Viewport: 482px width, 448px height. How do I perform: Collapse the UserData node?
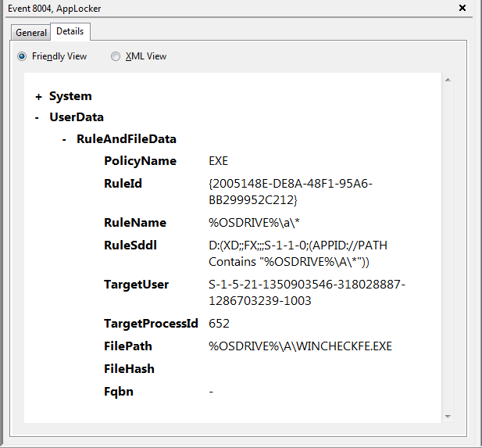(37, 118)
